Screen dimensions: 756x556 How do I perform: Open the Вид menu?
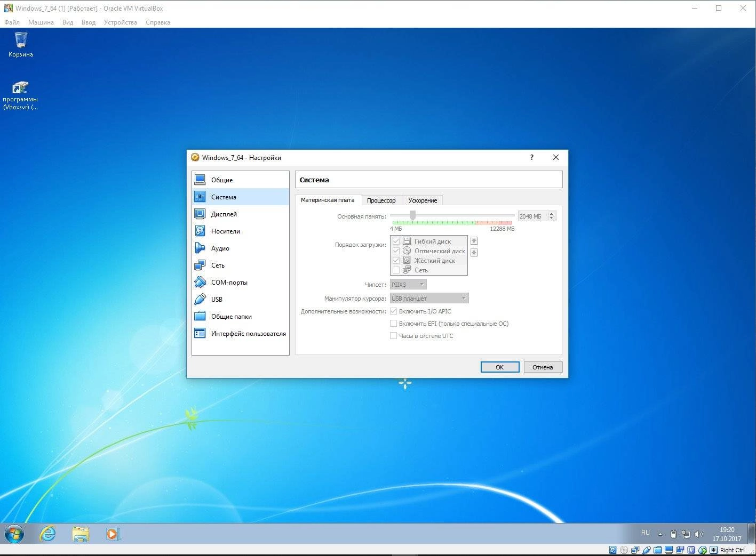point(68,22)
